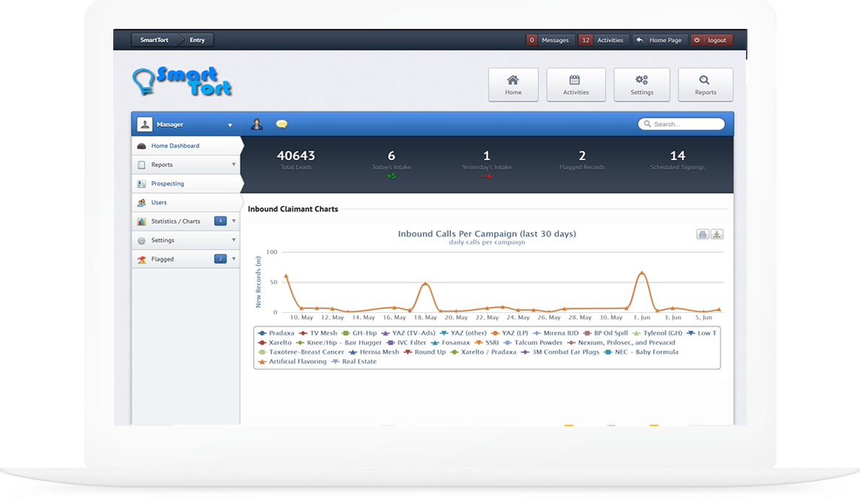
Task: Hide the Taxotere-Breast Cancer series
Action: click(x=301, y=352)
